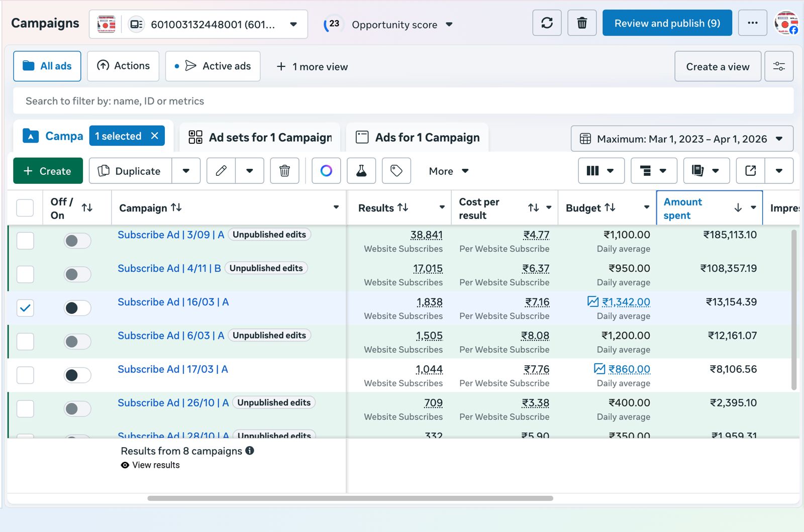Open the Campaign column options caret
This screenshot has height=532, width=804.
[x=336, y=207]
